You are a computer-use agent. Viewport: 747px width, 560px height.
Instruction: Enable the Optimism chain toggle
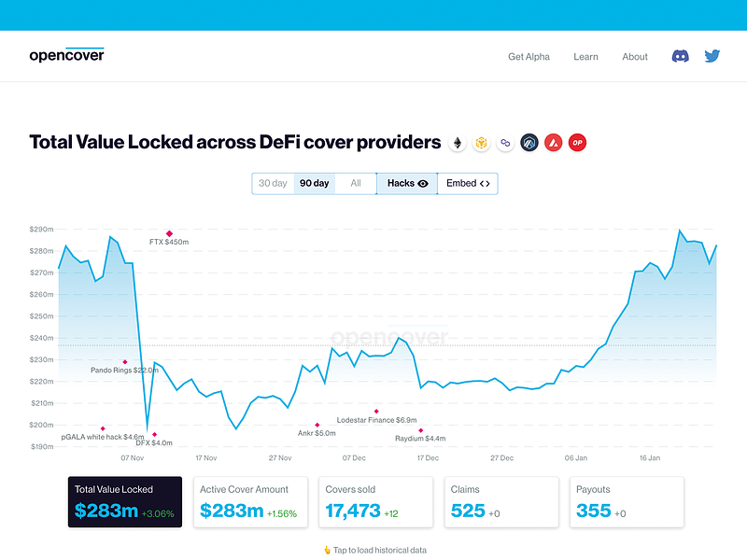(577, 142)
